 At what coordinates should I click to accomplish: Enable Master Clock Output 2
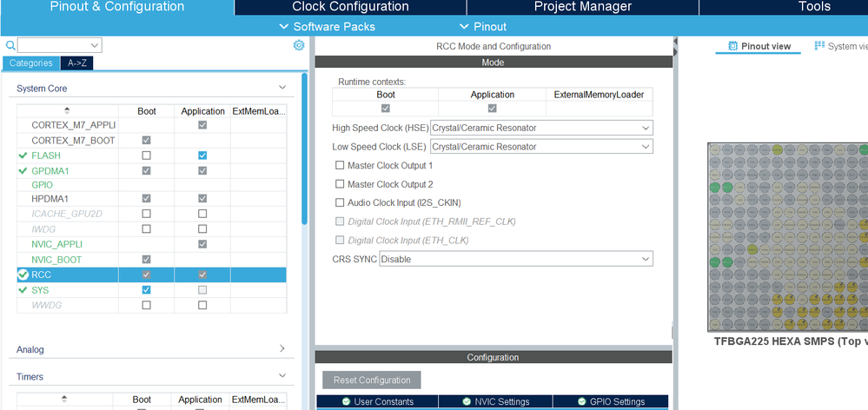[x=340, y=184]
